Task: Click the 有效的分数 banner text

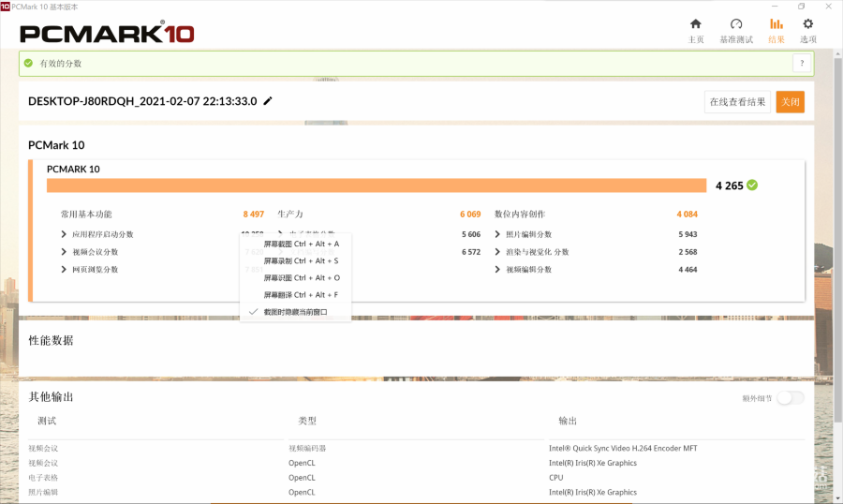Action: (x=60, y=63)
